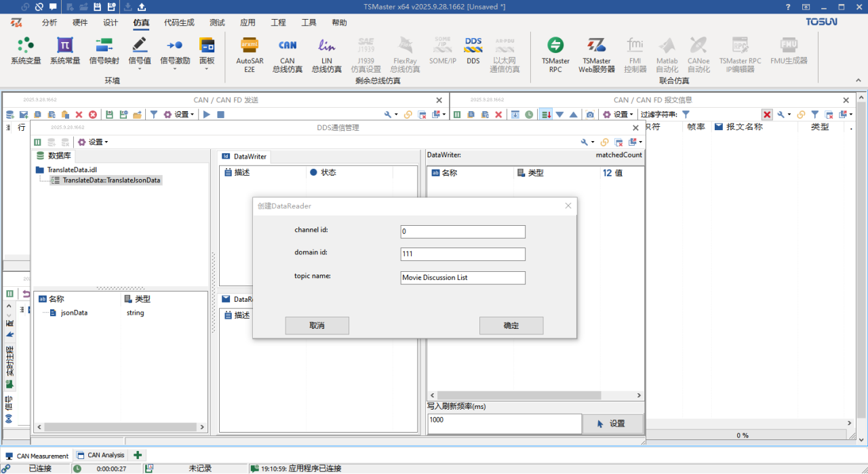Open the AutoSAR E2E tool
This screenshot has height=474, width=868.
click(x=249, y=51)
